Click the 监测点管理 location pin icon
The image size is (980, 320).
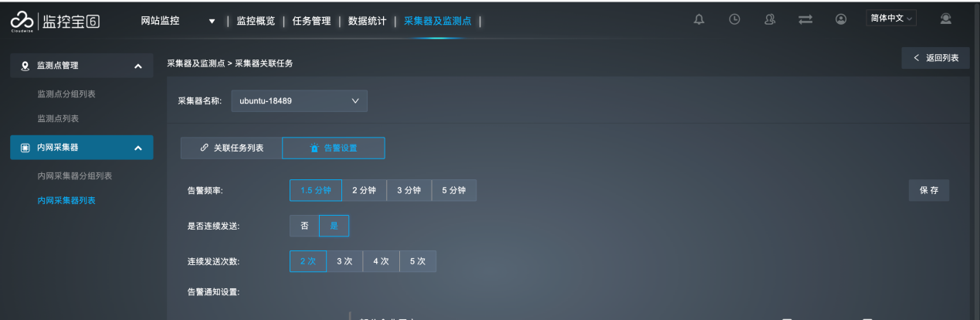point(25,66)
